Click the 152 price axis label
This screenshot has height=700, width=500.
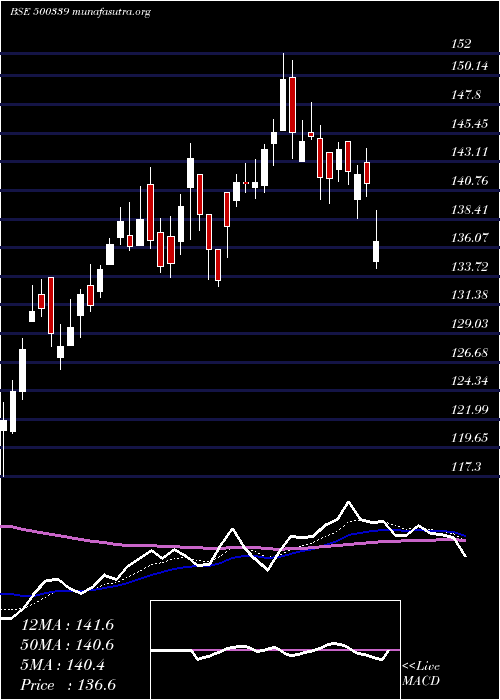[461, 44]
